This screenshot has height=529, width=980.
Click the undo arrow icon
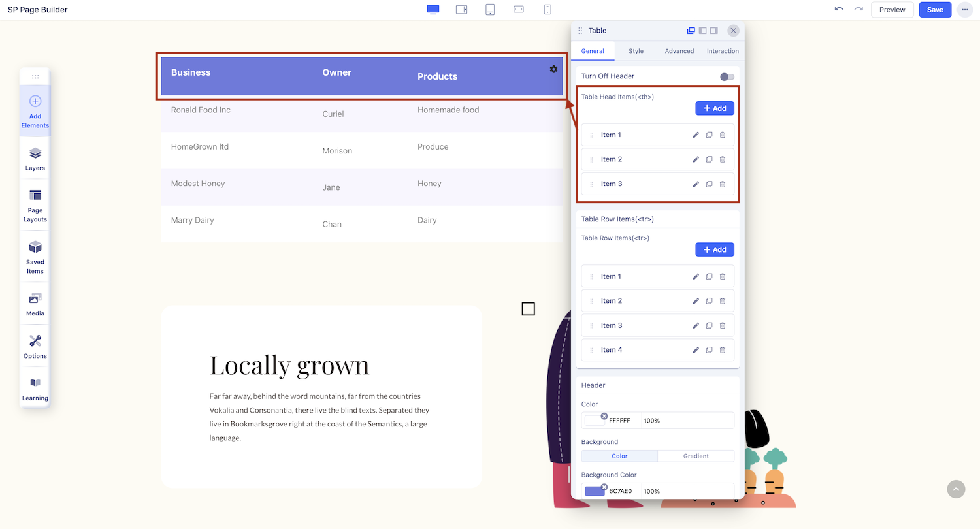(x=839, y=10)
